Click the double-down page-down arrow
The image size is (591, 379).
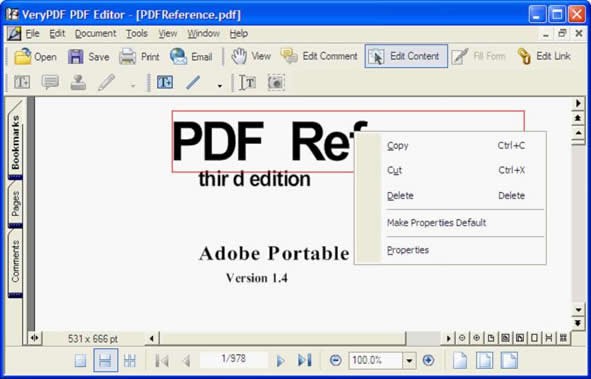(x=579, y=323)
